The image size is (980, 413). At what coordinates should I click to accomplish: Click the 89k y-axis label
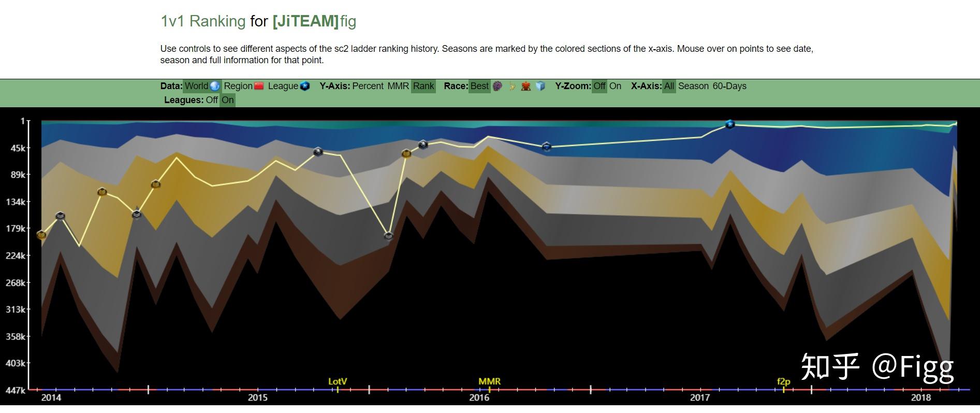tap(17, 175)
